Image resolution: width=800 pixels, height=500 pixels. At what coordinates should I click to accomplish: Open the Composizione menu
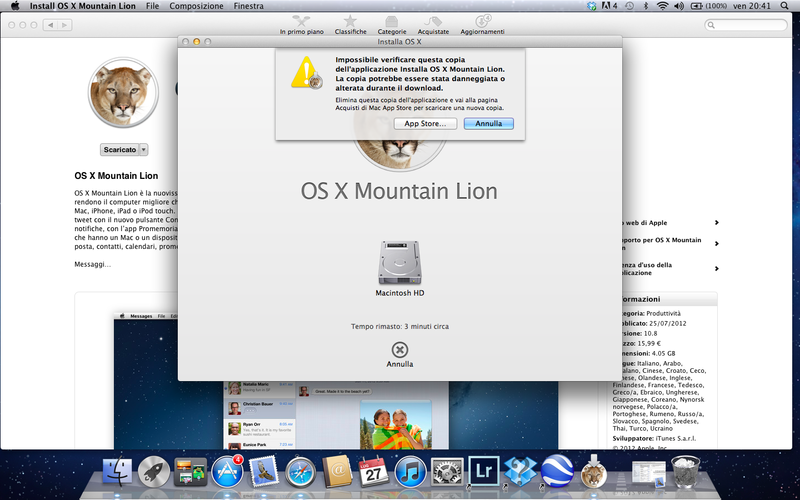tap(196, 6)
